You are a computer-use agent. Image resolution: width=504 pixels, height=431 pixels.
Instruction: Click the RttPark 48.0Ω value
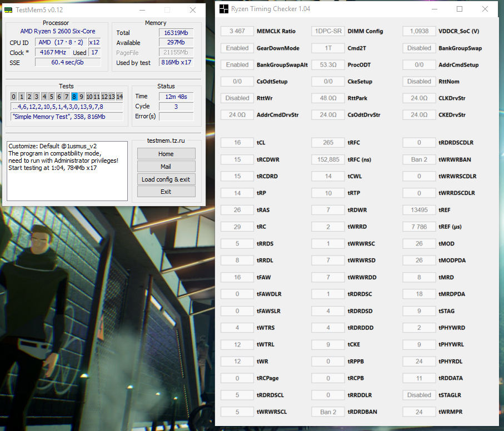(x=328, y=98)
